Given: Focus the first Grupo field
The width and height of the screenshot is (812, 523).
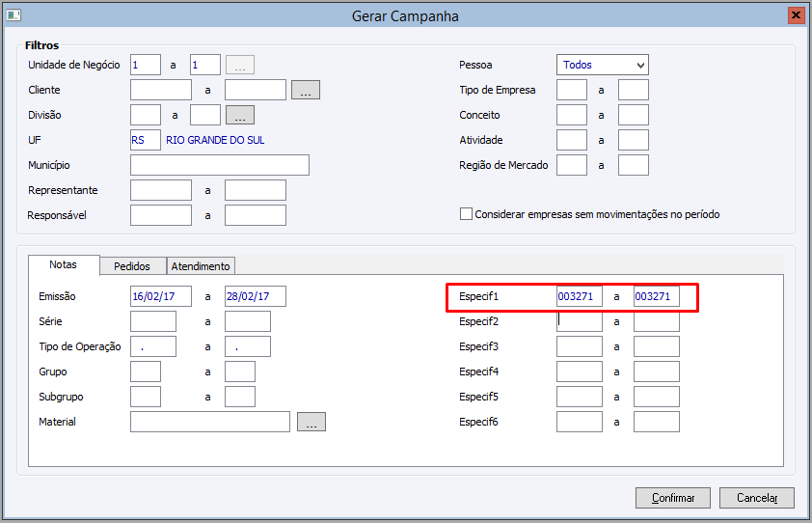Looking at the screenshot, I should (146, 372).
